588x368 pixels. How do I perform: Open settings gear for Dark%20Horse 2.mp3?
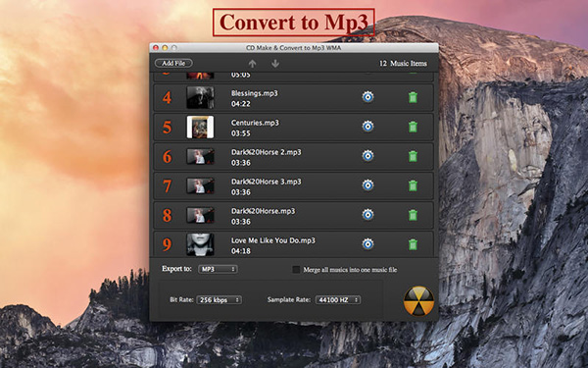[x=367, y=155]
